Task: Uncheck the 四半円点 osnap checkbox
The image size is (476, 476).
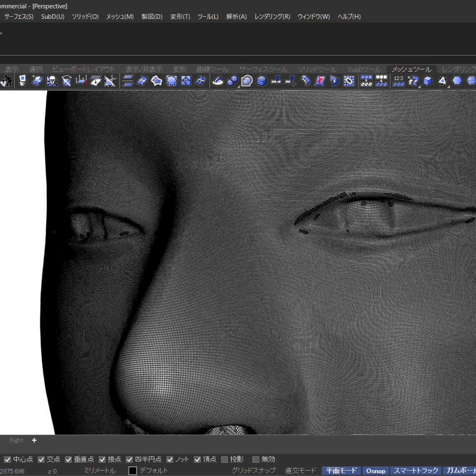Action: (x=129, y=459)
